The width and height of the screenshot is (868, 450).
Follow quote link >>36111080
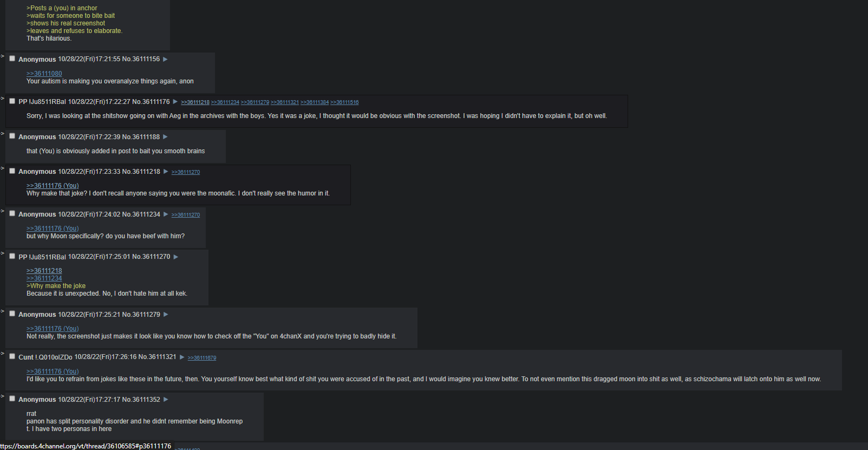pyautogui.click(x=44, y=74)
